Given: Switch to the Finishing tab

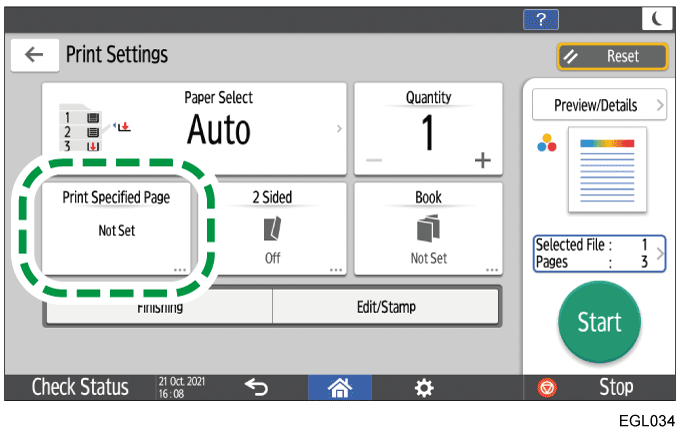Looking at the screenshot, I should tap(158, 308).
